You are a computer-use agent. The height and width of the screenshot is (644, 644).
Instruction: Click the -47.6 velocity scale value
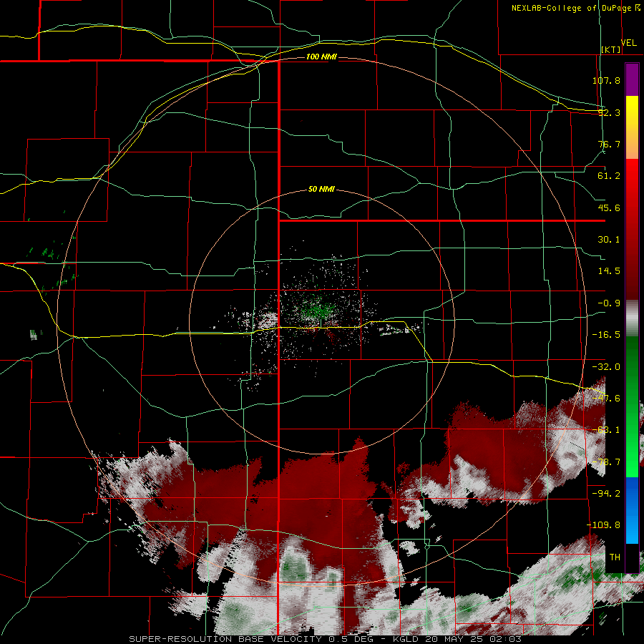tap(606, 399)
